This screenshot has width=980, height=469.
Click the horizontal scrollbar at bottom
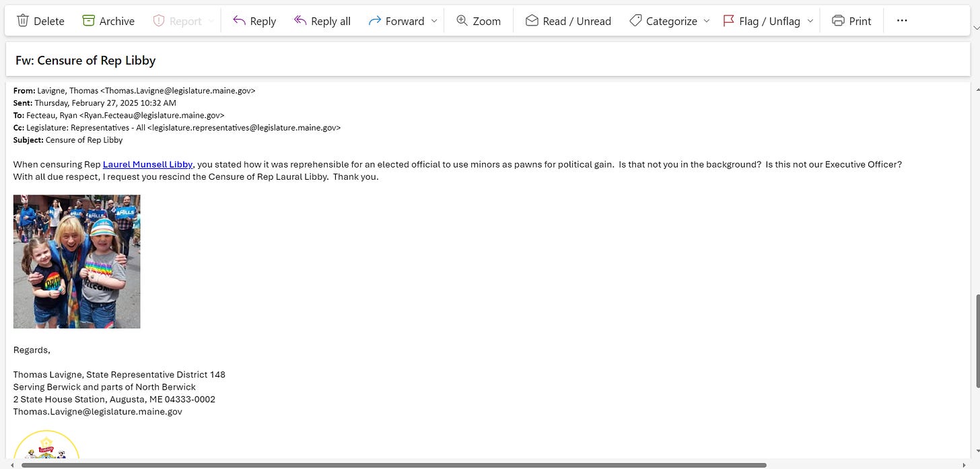394,464
